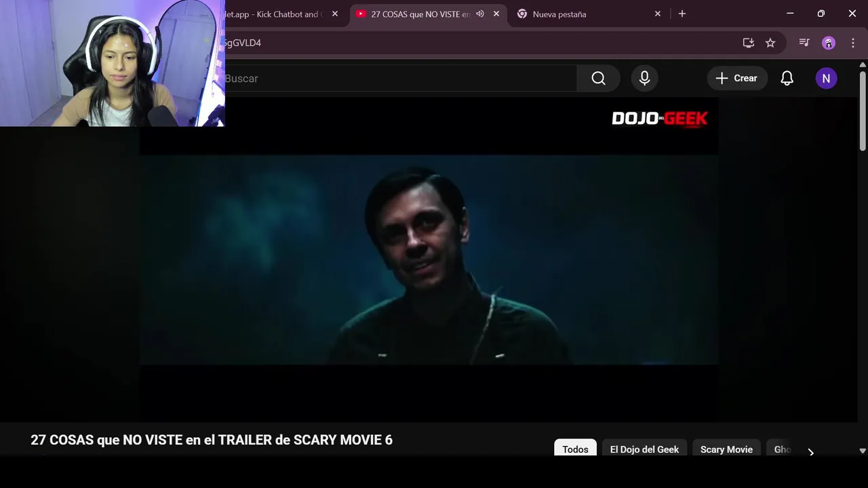Select the Todos filter chip
Image resolution: width=868 pixels, height=488 pixels.
575,449
